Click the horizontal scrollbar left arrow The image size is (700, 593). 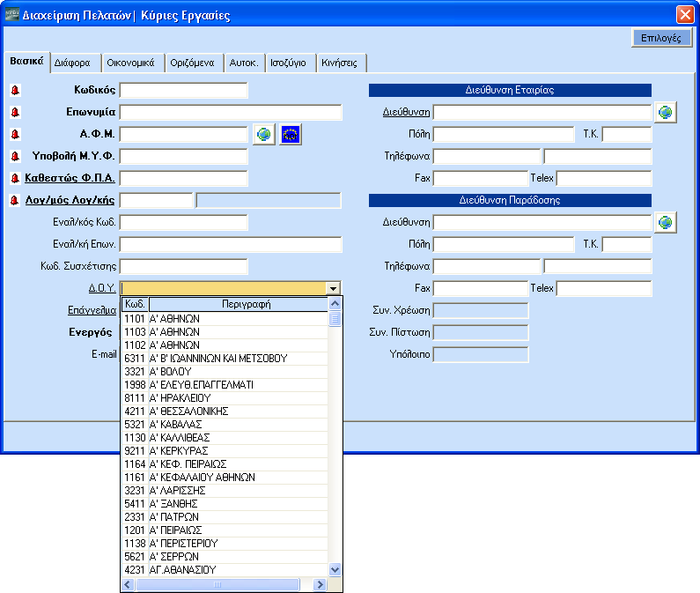[x=129, y=584]
